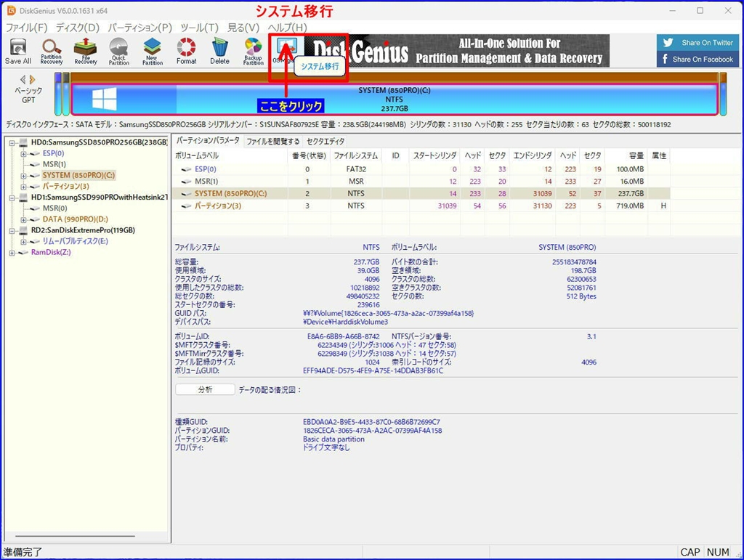The height and width of the screenshot is (560, 744).
Task: Click the Save All toolbar icon
Action: tap(18, 50)
